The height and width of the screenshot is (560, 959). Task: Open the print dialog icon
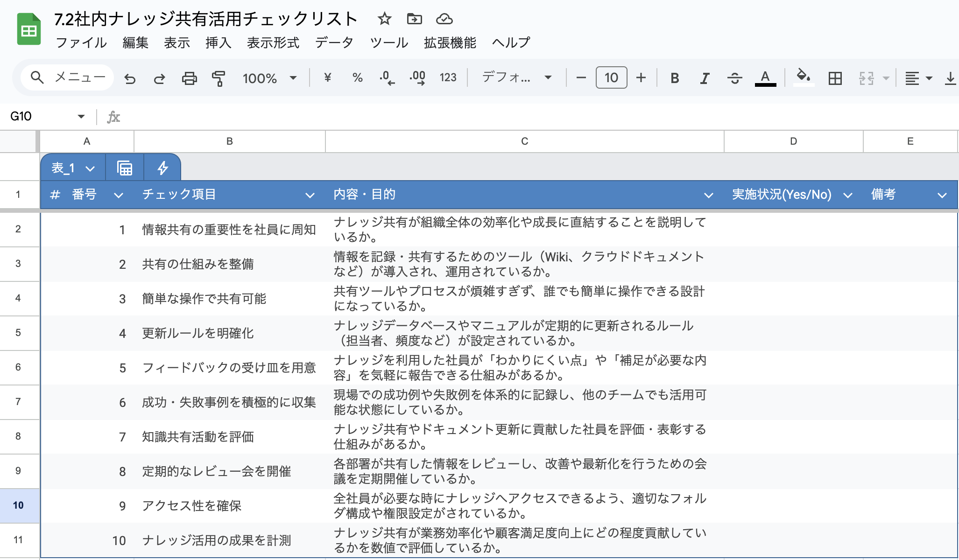coord(189,77)
